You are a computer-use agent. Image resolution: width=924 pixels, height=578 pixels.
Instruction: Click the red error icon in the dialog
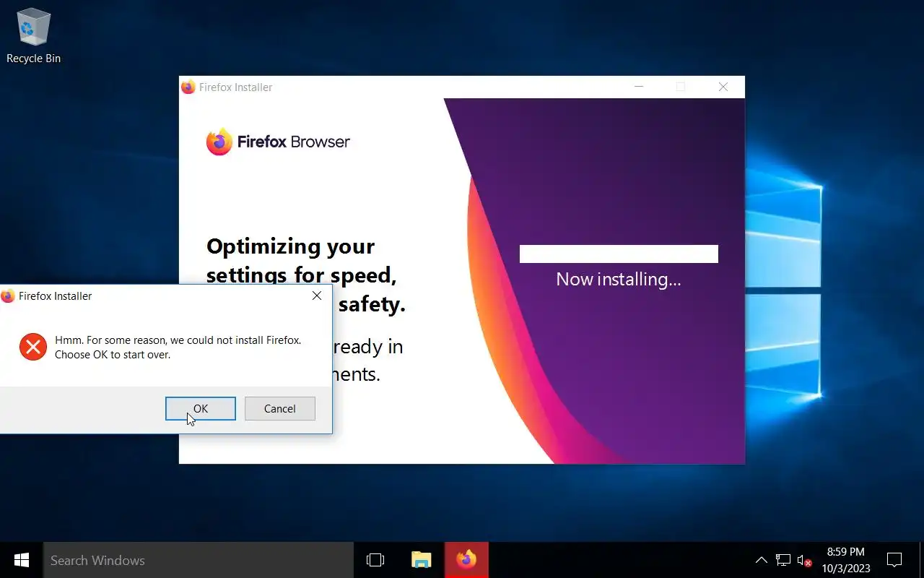33,347
